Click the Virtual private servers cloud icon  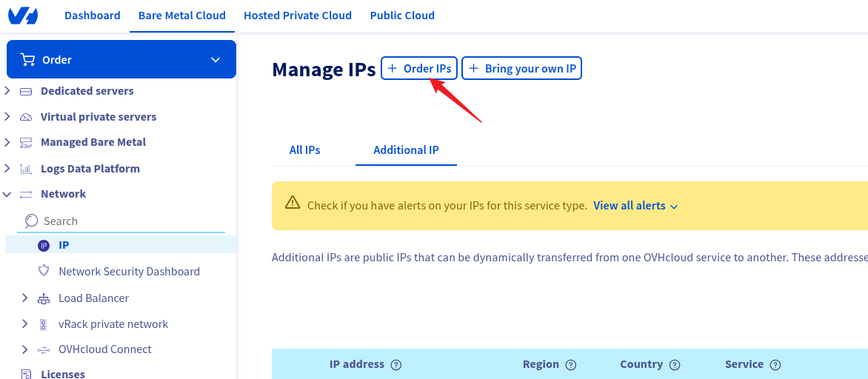tap(26, 117)
